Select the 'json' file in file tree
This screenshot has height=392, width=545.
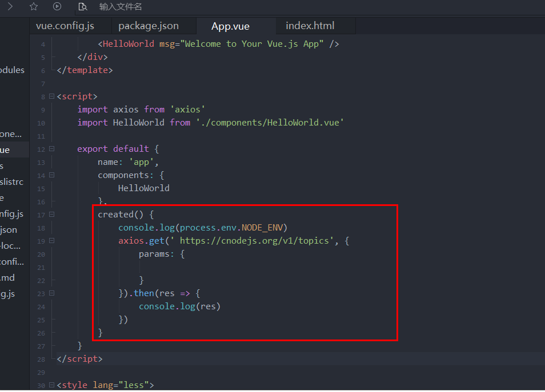tap(9, 229)
